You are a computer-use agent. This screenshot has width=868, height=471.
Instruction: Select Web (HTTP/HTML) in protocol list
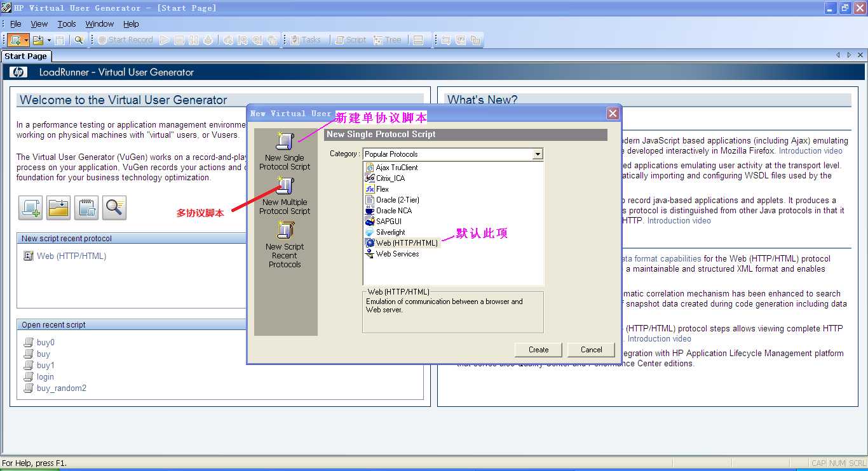click(x=402, y=243)
